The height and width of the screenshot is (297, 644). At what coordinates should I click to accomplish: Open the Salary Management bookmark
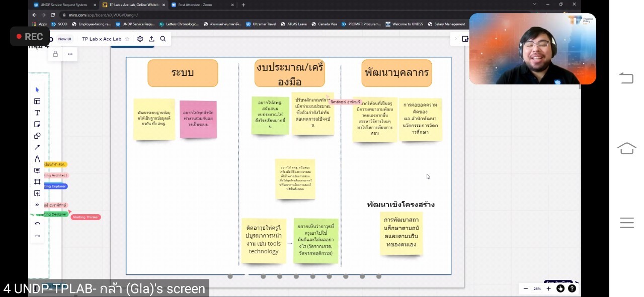point(446,24)
